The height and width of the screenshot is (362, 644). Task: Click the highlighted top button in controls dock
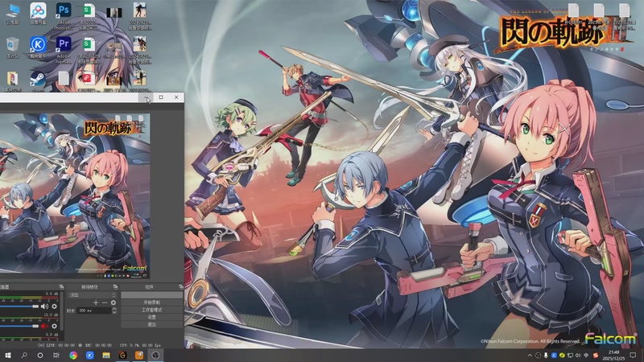click(151, 295)
